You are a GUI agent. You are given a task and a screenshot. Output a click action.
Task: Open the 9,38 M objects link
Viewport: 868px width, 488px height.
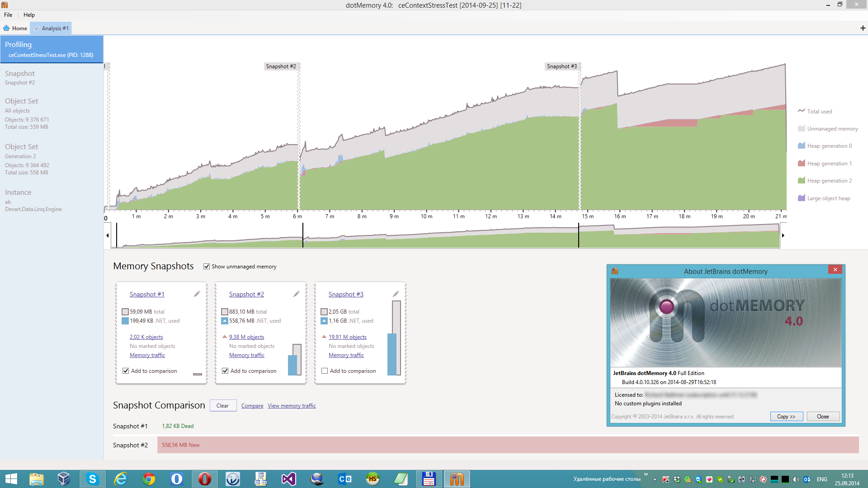[246, 337]
